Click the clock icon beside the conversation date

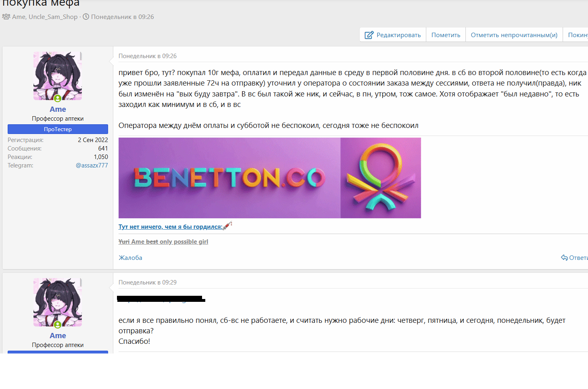(x=86, y=17)
